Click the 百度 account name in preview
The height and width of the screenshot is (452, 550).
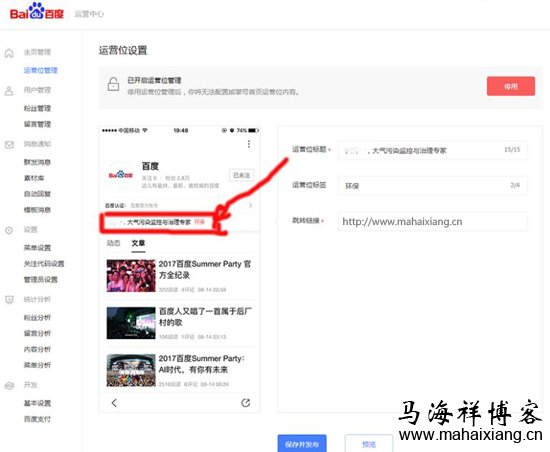tap(150, 166)
